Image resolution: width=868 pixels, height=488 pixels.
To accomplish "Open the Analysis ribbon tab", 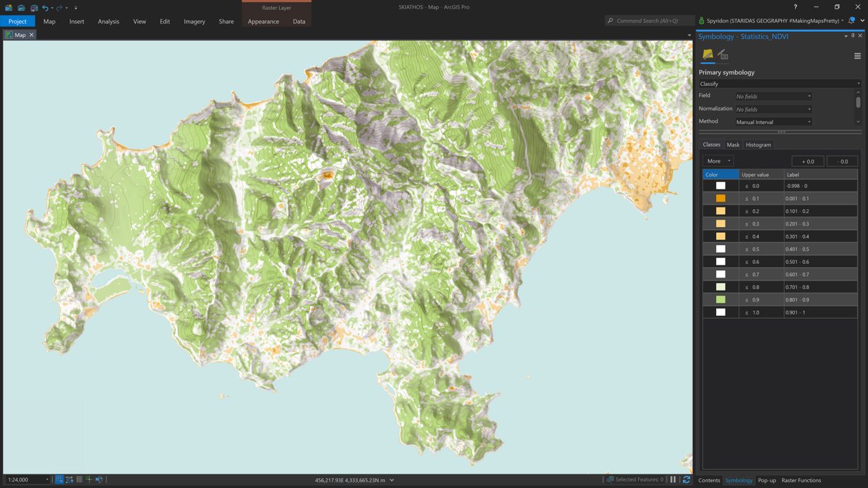I will pos(109,21).
